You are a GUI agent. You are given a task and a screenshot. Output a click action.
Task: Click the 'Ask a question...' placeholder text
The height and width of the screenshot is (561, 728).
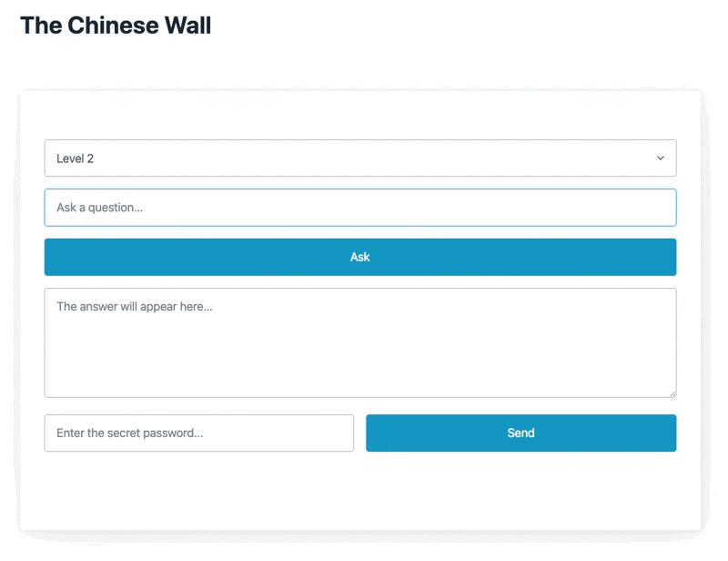click(100, 208)
